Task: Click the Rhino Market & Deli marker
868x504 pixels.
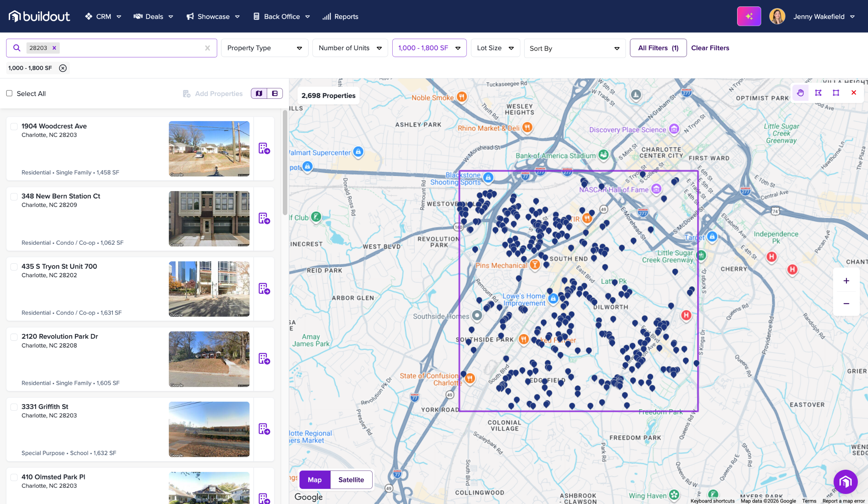Action: pos(527,127)
